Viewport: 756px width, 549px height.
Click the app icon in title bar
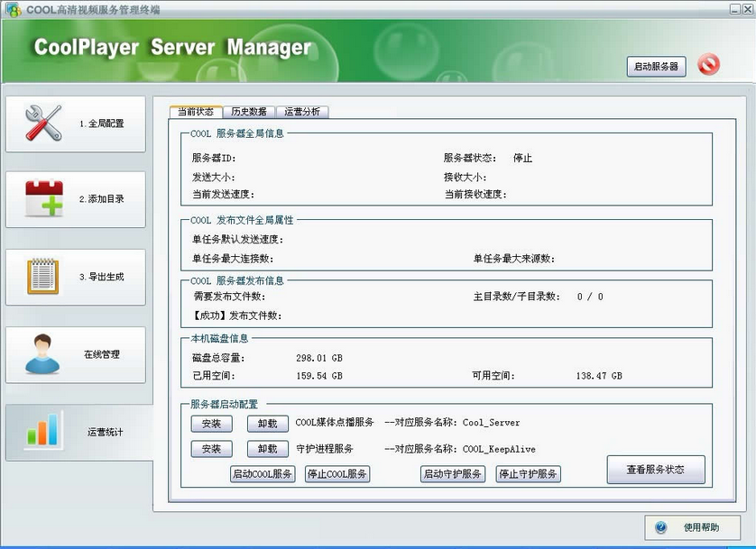tap(13, 9)
